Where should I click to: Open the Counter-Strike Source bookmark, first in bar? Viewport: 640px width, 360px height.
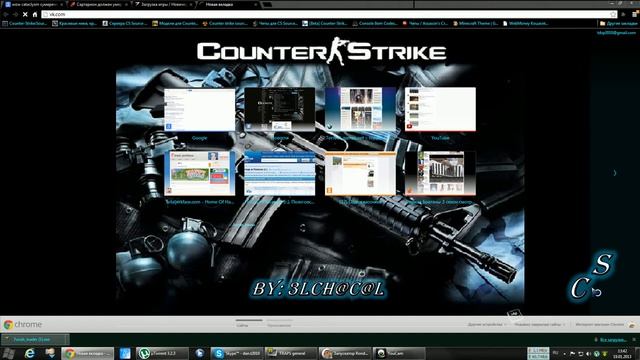(x=24, y=24)
